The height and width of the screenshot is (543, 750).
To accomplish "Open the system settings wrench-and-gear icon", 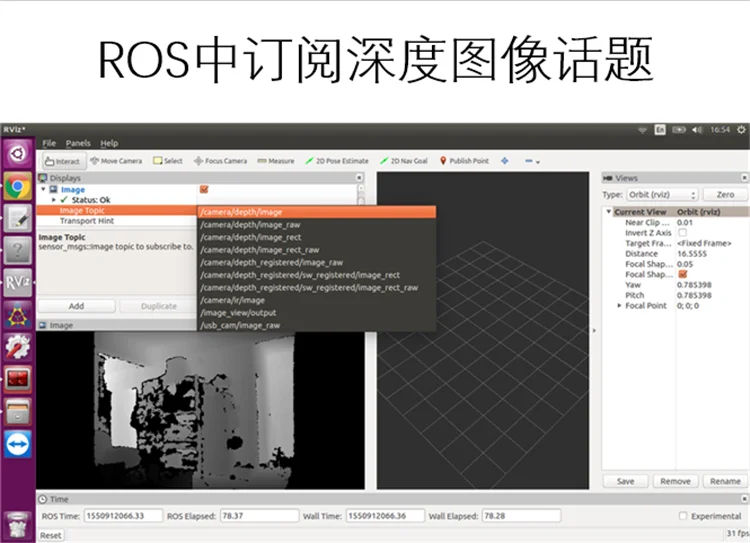I will tap(18, 347).
